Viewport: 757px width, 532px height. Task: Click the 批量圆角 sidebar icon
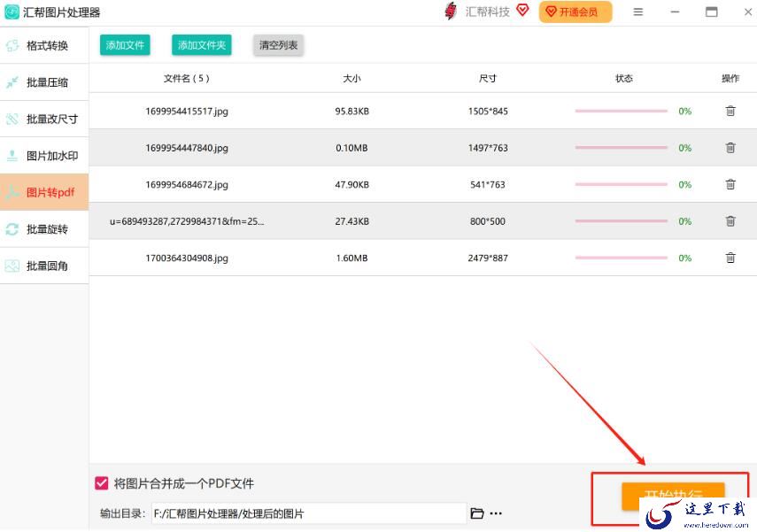tap(12, 266)
